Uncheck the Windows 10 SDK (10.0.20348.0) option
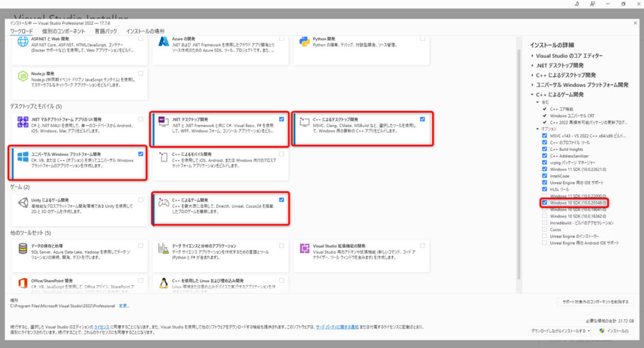Viewport: 644px width, 348px height. point(545,203)
